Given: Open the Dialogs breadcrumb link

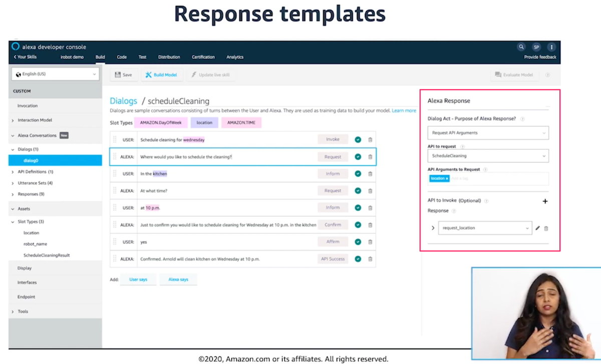Looking at the screenshot, I should [x=123, y=101].
